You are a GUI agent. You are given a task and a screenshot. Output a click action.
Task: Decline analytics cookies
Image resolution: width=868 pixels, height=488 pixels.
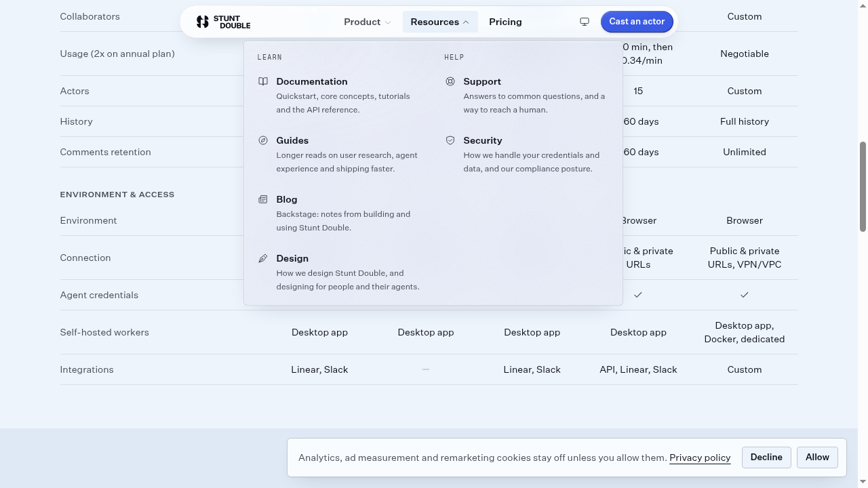(766, 457)
